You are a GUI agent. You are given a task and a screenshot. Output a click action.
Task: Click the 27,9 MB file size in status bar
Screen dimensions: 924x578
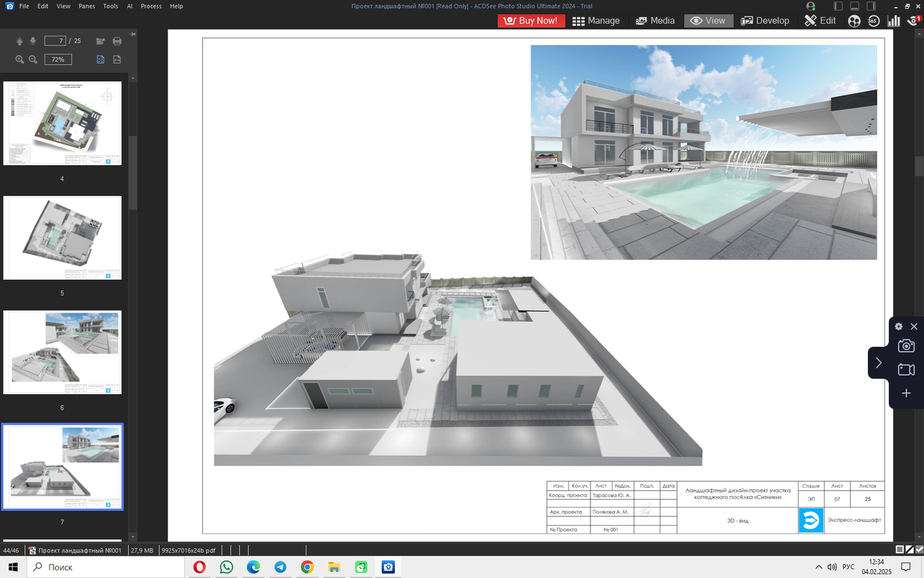tap(142, 550)
